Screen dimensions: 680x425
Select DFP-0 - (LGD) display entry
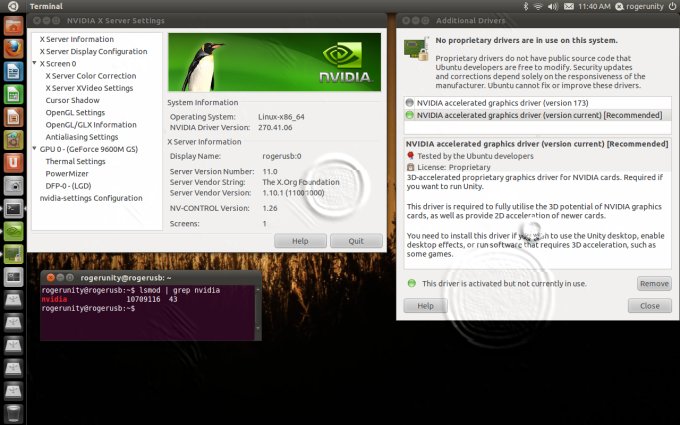point(68,186)
